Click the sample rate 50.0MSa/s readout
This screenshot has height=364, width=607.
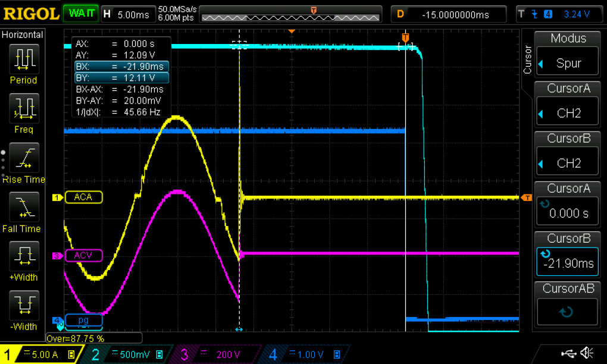coord(177,9)
